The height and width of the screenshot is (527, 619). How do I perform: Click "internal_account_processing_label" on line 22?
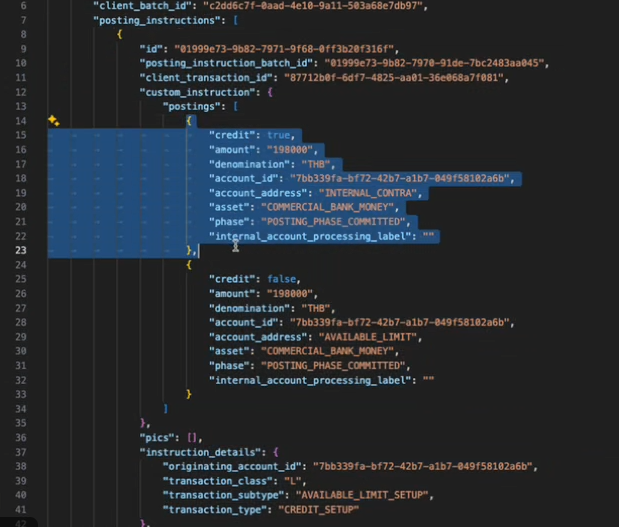pyautogui.click(x=310, y=236)
